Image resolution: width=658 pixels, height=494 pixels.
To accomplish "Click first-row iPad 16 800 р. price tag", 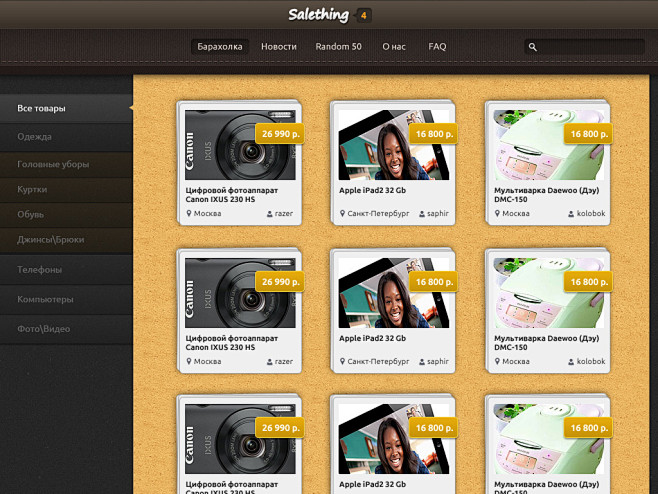I will point(434,134).
